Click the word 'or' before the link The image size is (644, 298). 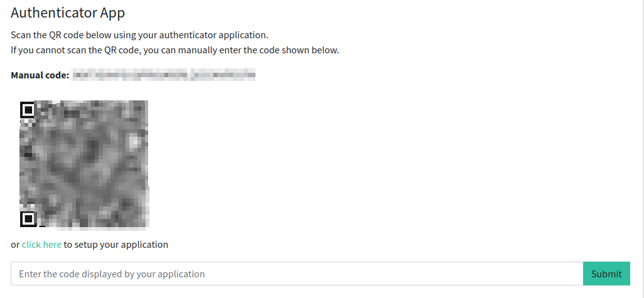coord(15,245)
